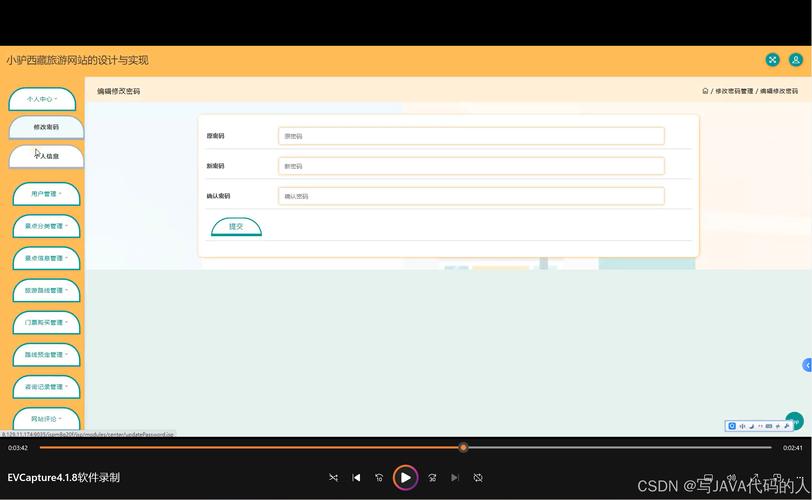Expand the 个人中心 menu
The height and width of the screenshot is (500, 812).
click(x=42, y=99)
